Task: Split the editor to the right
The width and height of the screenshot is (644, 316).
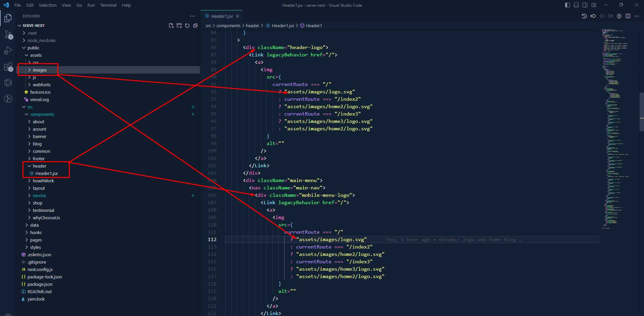Action: click(x=628, y=16)
